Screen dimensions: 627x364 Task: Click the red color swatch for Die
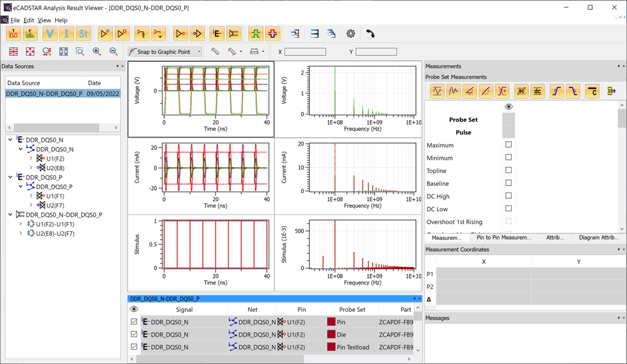[331, 334]
